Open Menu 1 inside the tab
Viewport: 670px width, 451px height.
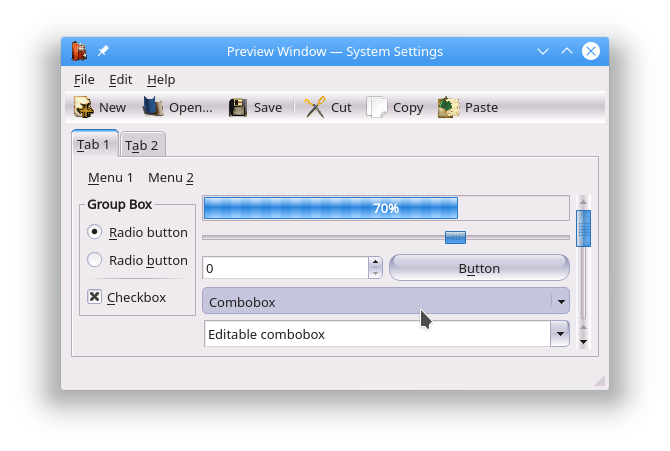[x=110, y=177]
